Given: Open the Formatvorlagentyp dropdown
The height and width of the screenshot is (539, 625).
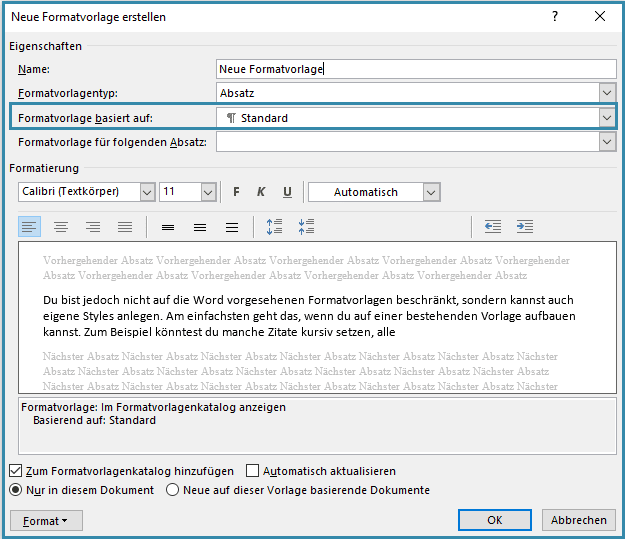Looking at the screenshot, I should click(607, 93).
